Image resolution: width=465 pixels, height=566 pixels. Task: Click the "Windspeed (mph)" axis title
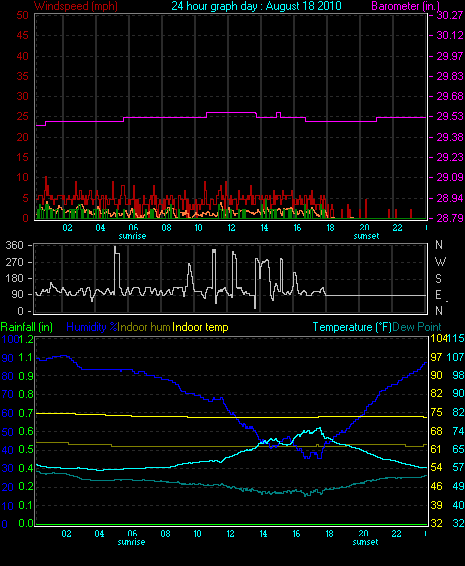[76, 6]
